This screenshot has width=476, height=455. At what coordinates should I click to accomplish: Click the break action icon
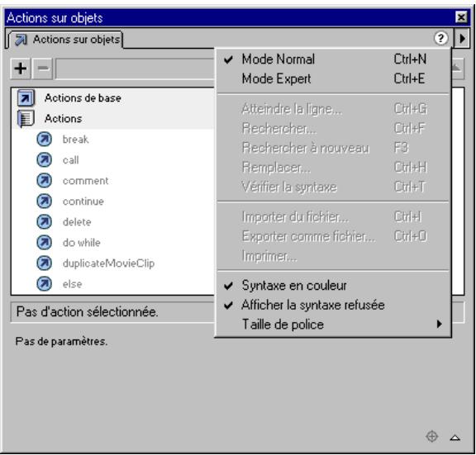tap(45, 140)
